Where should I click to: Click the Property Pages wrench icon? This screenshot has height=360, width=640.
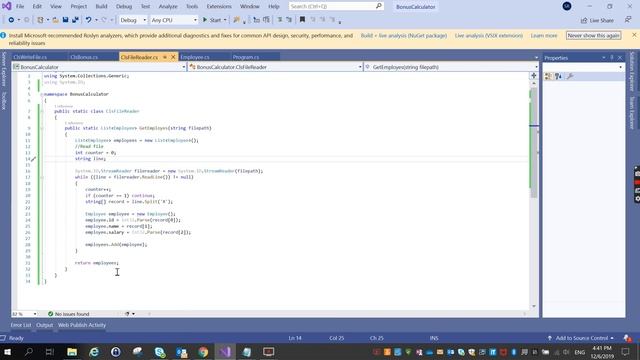[570, 76]
